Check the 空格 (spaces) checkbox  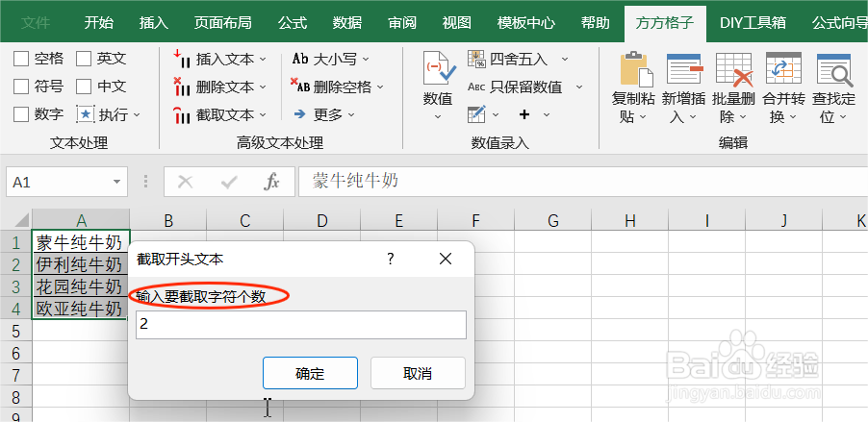click(21, 59)
